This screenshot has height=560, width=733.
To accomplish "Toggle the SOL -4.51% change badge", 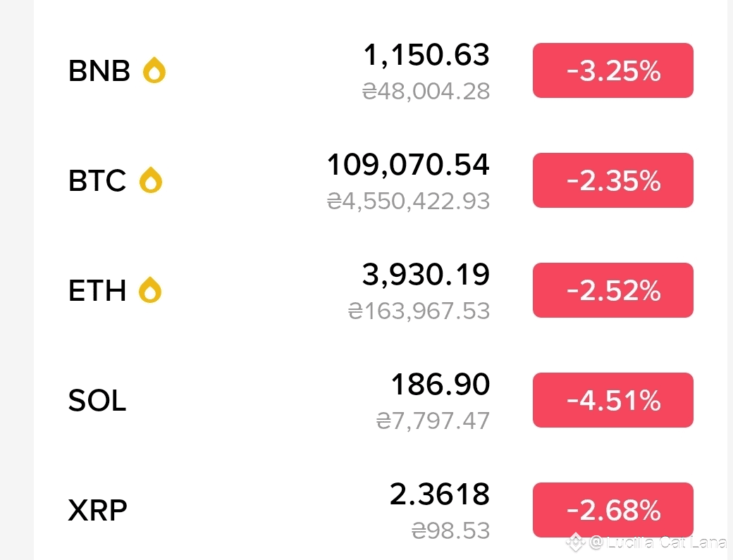I will (x=613, y=400).
